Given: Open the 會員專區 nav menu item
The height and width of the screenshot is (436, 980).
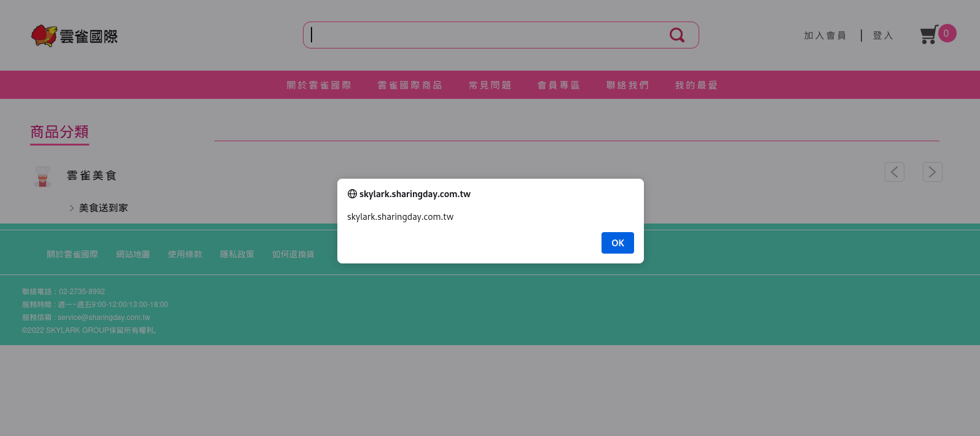Looking at the screenshot, I should (x=559, y=85).
